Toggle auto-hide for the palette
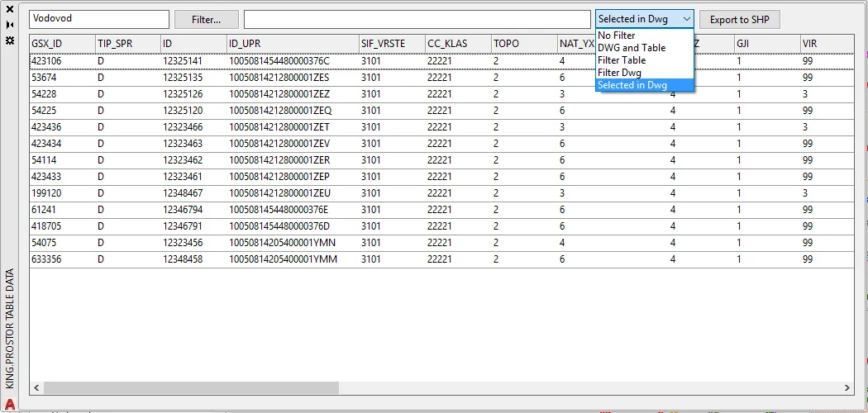This screenshot has width=868, height=413. pos(10,26)
